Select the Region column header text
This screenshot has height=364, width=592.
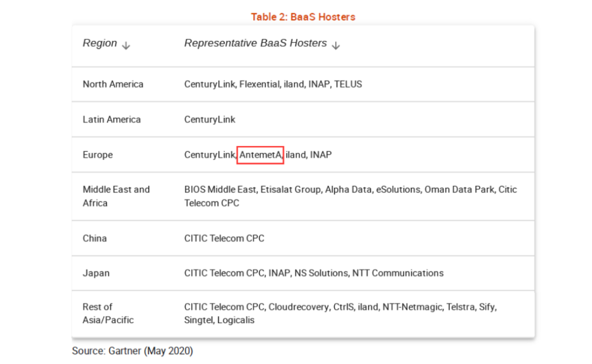(99, 43)
